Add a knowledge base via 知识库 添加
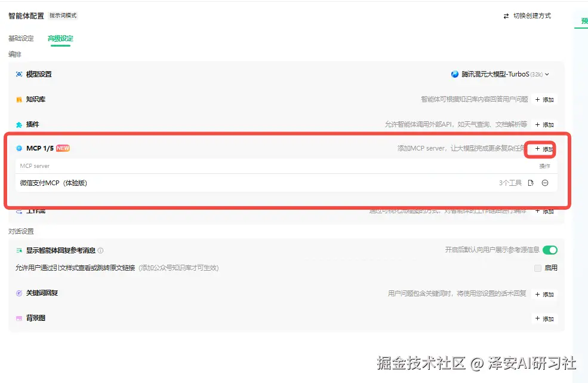 pyautogui.click(x=544, y=100)
